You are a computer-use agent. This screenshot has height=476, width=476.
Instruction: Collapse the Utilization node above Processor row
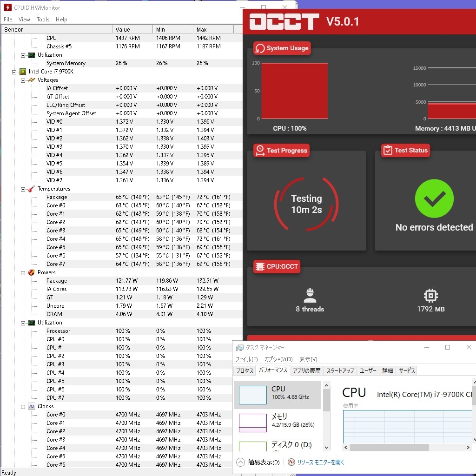[23, 324]
